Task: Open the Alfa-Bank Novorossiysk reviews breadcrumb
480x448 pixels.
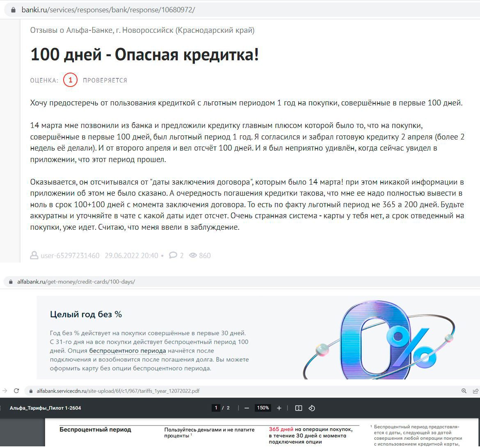Action: coord(142,30)
